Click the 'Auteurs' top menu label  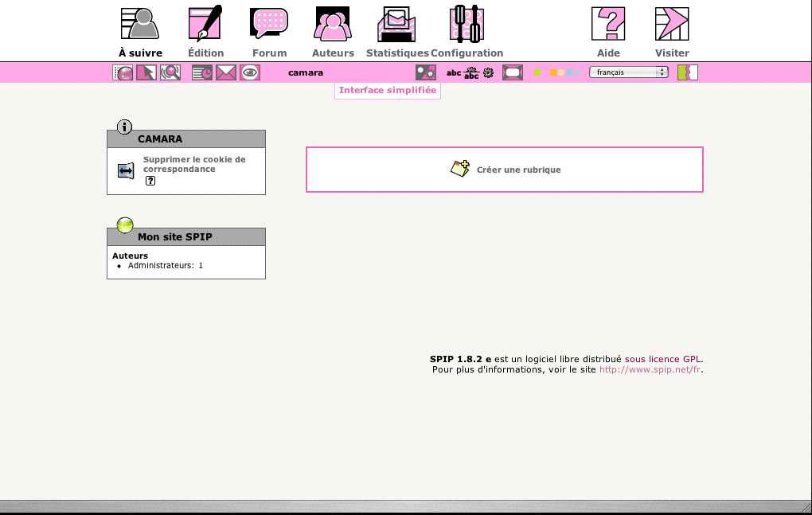click(333, 53)
